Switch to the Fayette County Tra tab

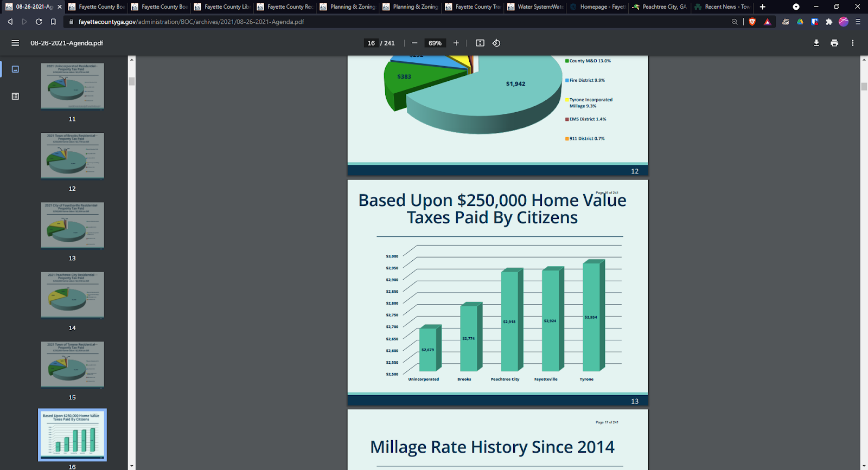click(x=473, y=7)
